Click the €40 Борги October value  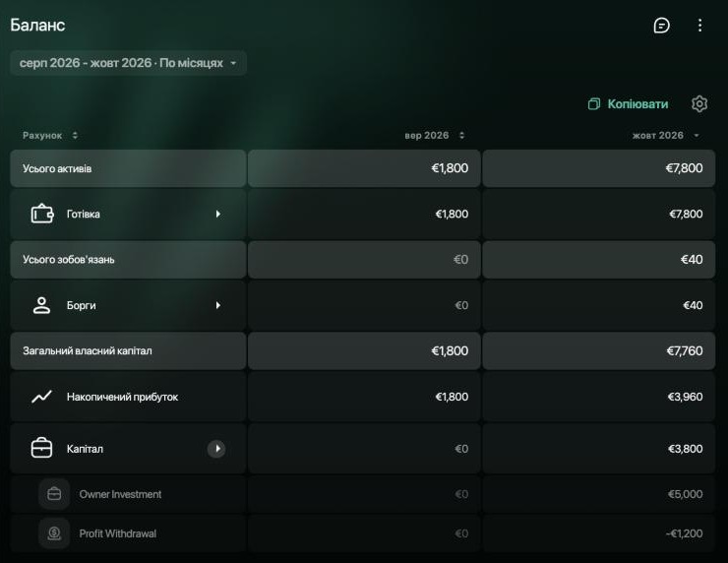coord(693,305)
